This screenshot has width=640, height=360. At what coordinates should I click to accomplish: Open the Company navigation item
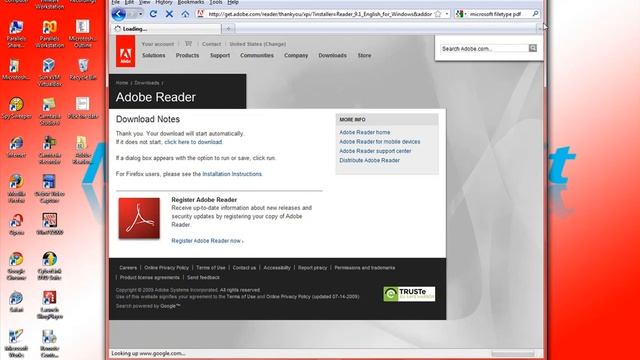click(296, 55)
